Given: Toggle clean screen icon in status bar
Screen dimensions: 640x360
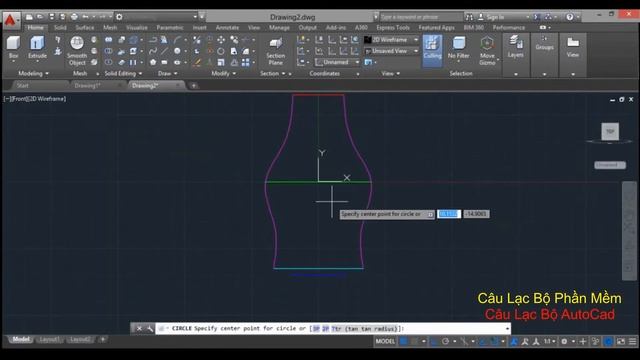Looking at the screenshot, I should click(x=621, y=341).
